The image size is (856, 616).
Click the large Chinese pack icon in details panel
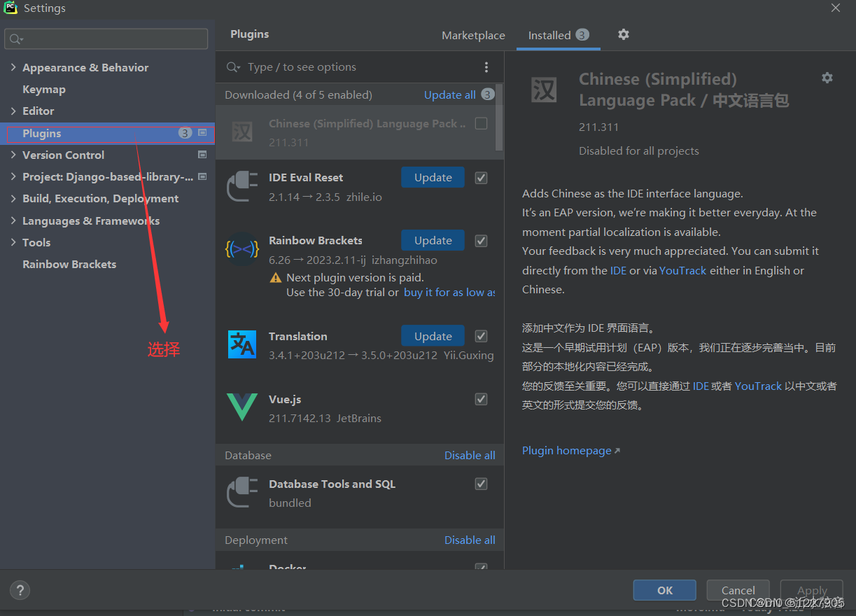544,90
